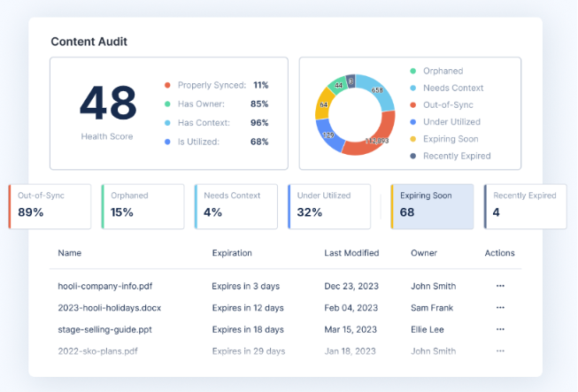Image resolution: width=578 pixels, height=392 pixels.
Task: Select the Needs Context 4% card
Action: click(x=236, y=207)
